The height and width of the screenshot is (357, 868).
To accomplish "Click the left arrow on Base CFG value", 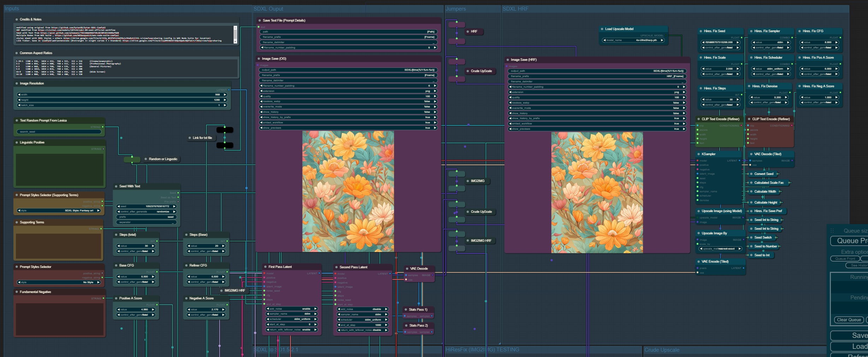I will pos(118,277).
